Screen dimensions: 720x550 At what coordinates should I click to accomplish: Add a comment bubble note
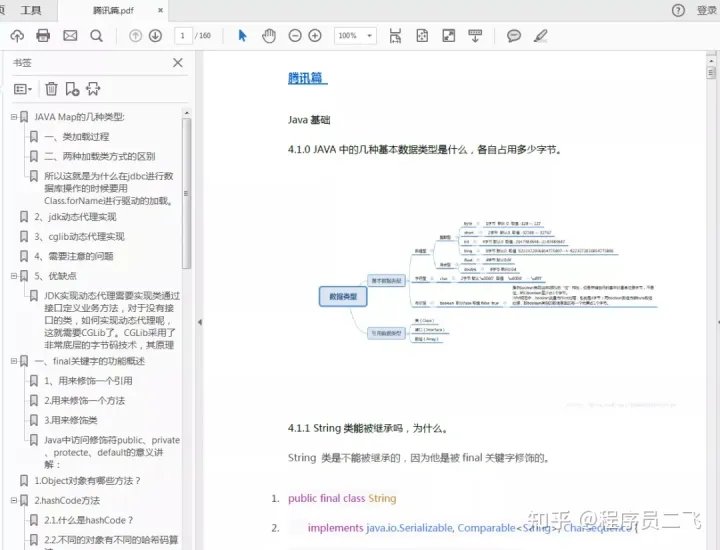coord(514,36)
